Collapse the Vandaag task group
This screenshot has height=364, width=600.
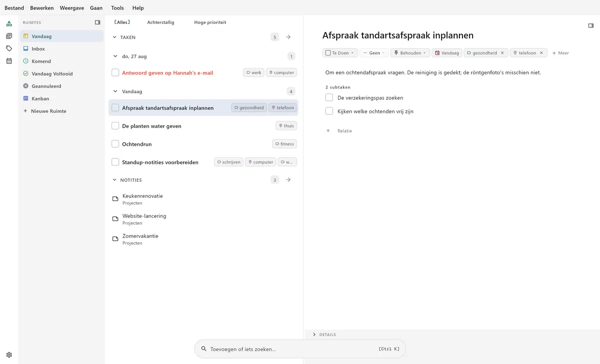pos(115,92)
